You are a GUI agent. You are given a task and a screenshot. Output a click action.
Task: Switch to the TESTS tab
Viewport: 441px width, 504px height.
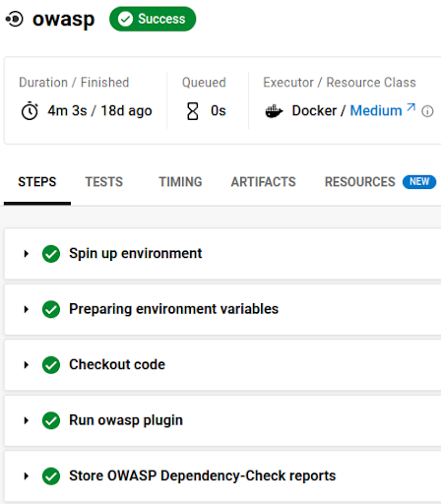(104, 182)
